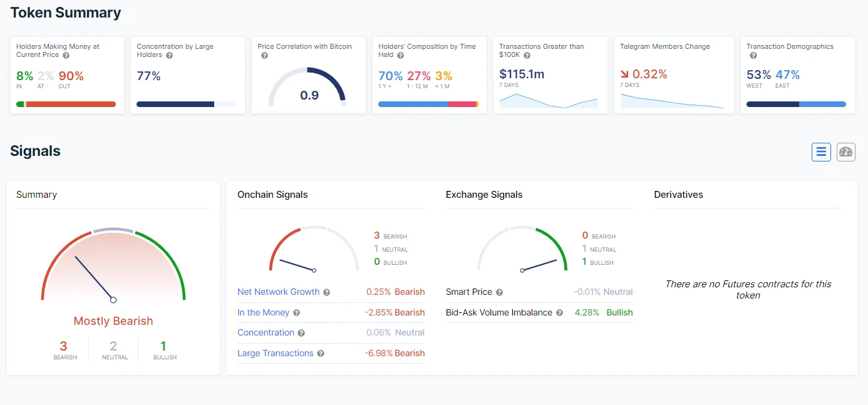The image size is (868, 405).
Task: Click help icon for Transactions Greater than $100K
Action: (x=527, y=55)
